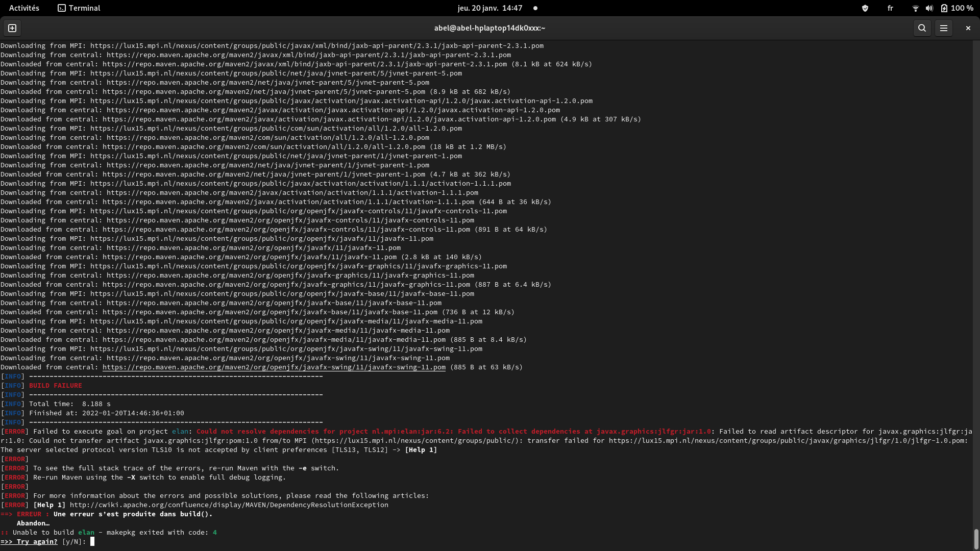Click the Wi-Fi status icon
Image resolution: width=980 pixels, height=551 pixels.
coord(915,8)
